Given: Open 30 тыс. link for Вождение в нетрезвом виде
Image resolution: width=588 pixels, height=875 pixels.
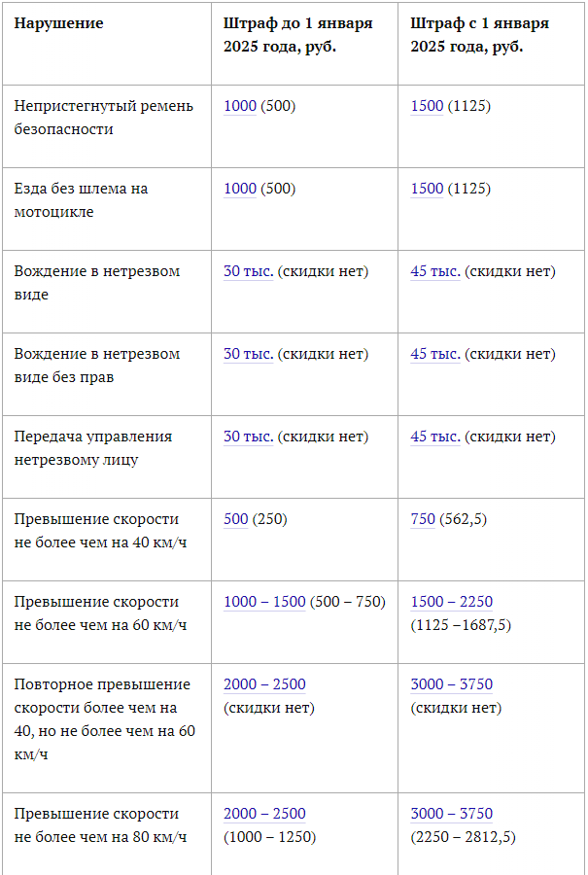Looking at the screenshot, I should pos(248,270).
